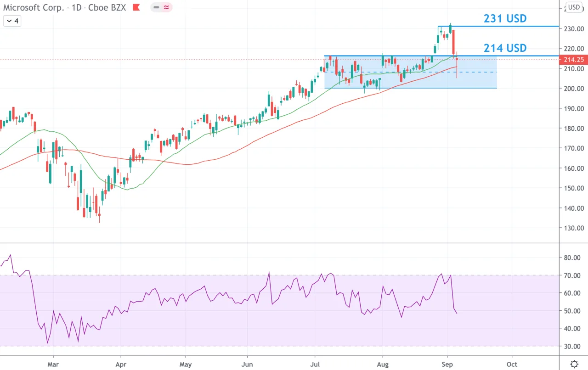Click the 214.25 current price label
Viewport: 588px width, 370px height.
574,60
